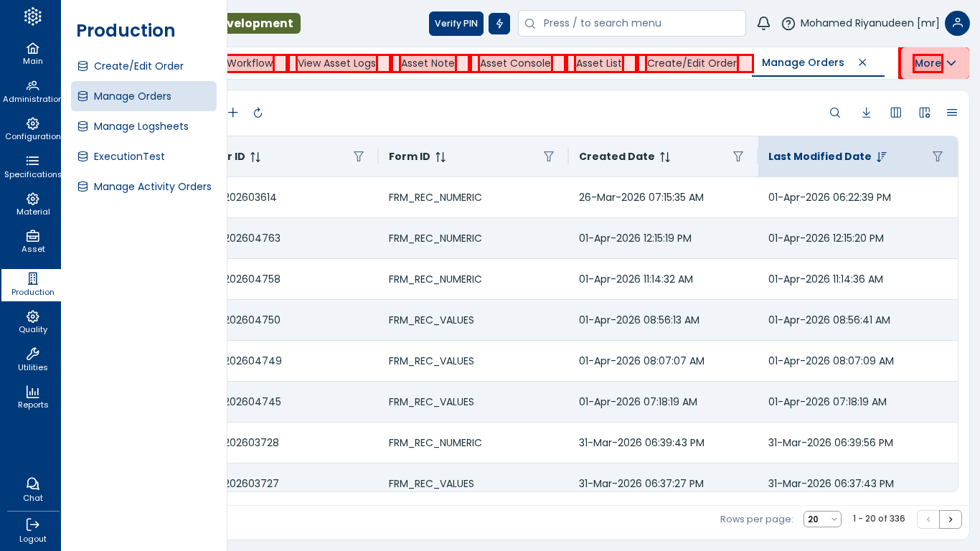Expand the More tabs dropdown
Viewport: 980px width, 551px height.
click(x=935, y=63)
